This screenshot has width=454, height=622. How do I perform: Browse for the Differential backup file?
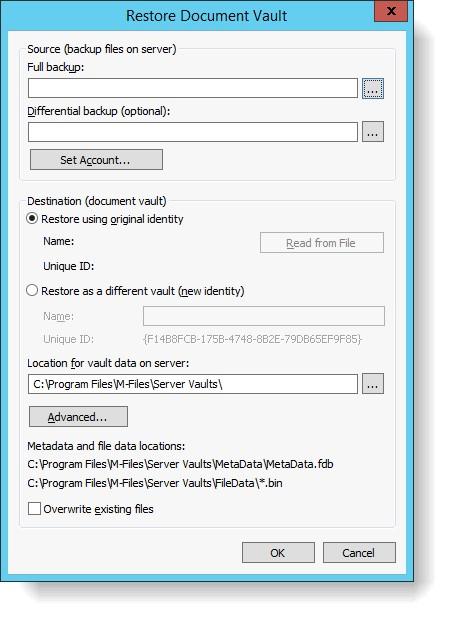(373, 132)
